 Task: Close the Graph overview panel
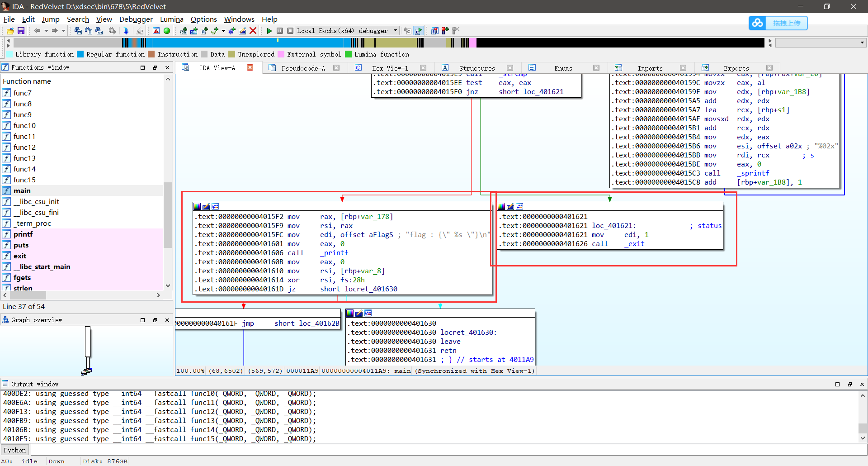[167, 320]
